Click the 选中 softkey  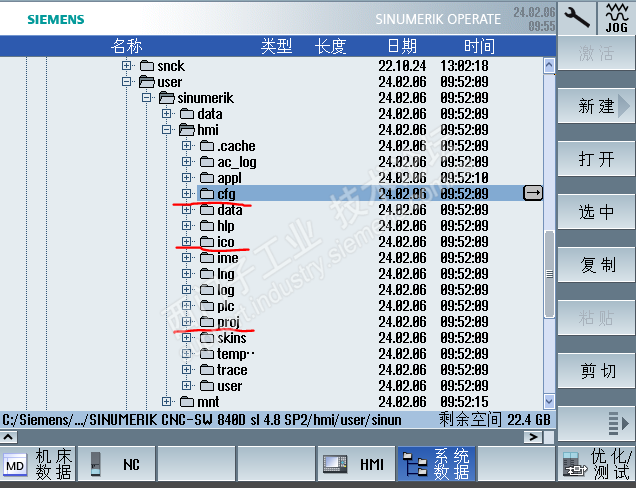(x=596, y=212)
